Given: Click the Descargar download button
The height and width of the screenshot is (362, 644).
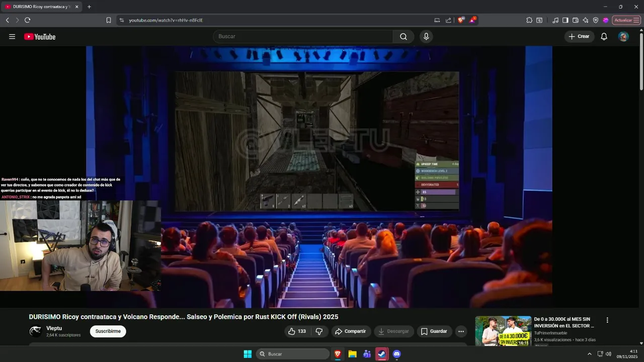Looking at the screenshot, I should (x=393, y=331).
